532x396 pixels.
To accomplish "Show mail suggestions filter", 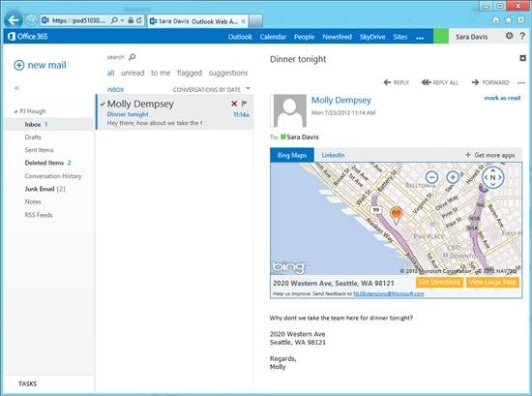I will 228,73.
